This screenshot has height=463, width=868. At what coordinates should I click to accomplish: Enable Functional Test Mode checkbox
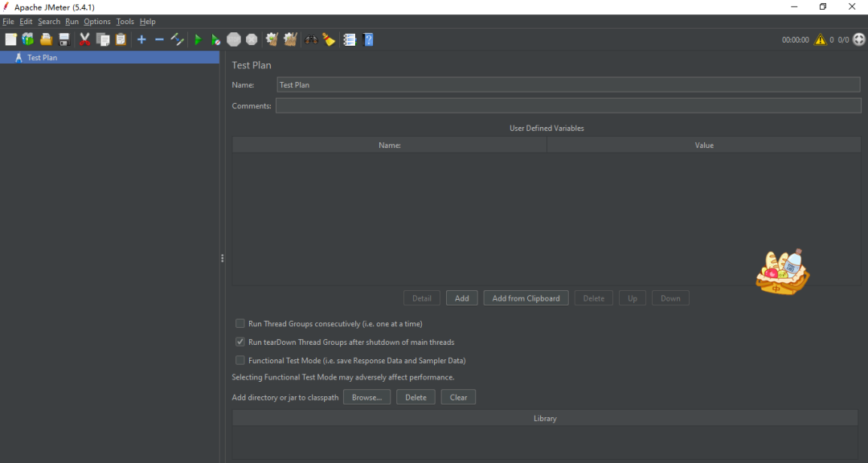click(x=240, y=360)
